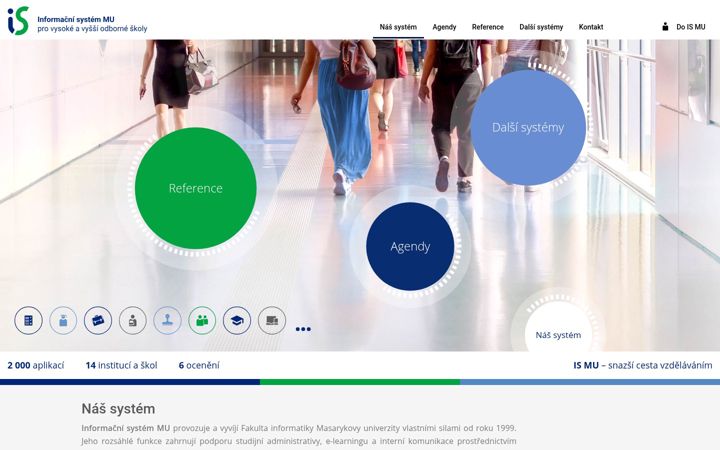Open the gray devices agenda icon
The image size is (720, 450).
point(272,320)
